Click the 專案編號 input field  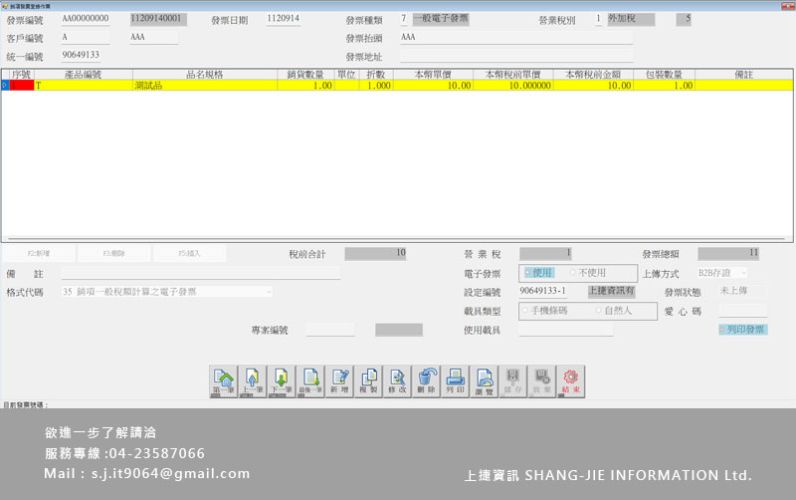pos(330,330)
